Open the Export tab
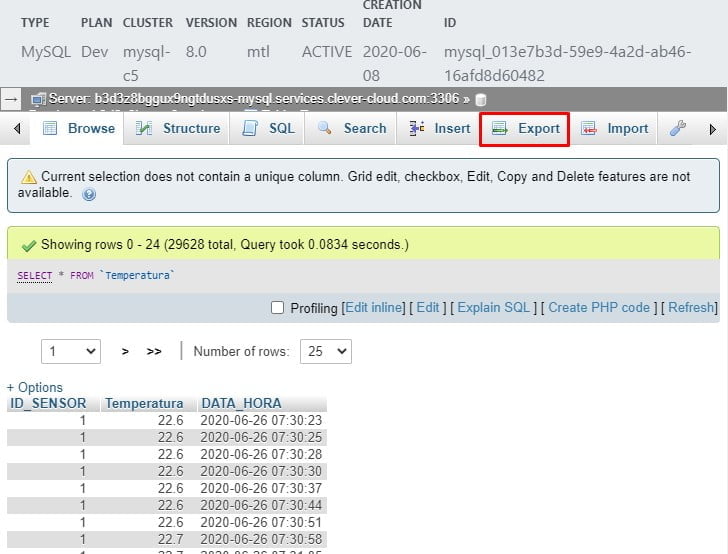 point(525,129)
